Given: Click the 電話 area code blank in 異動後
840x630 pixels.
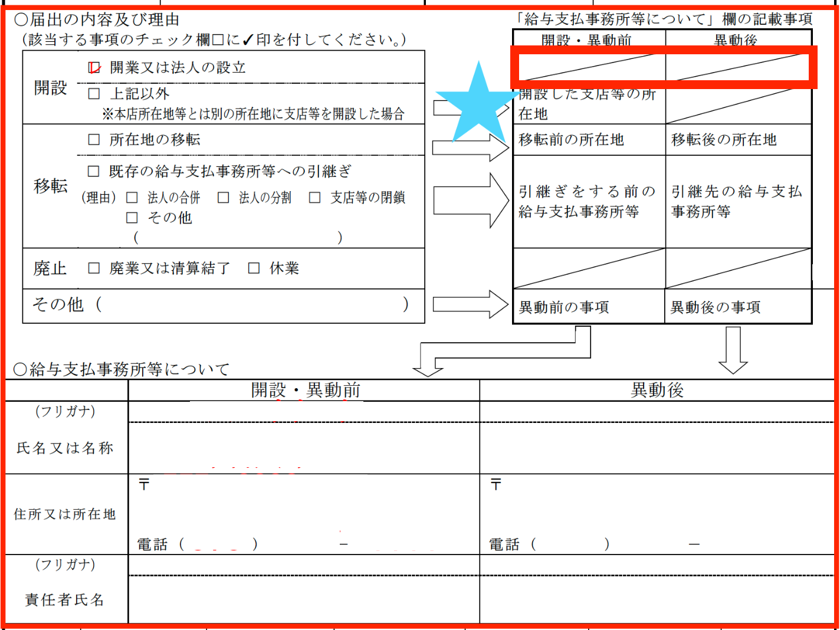Looking at the screenshot, I should coord(570,544).
